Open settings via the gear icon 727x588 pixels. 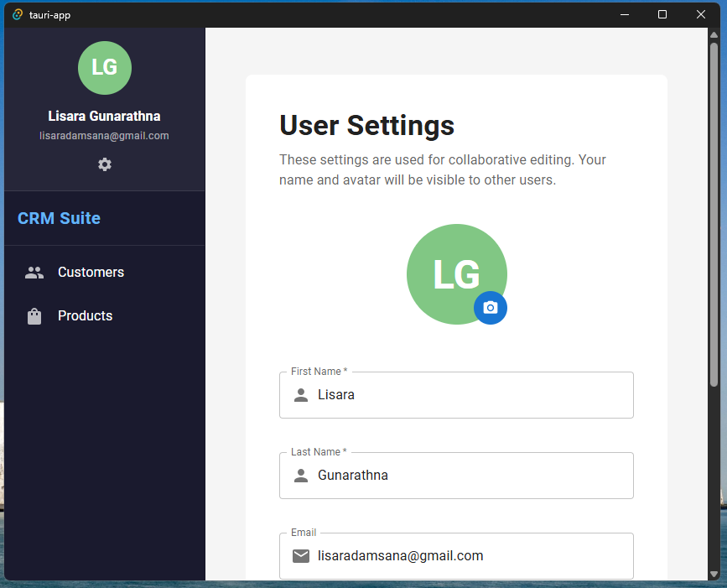pos(104,164)
